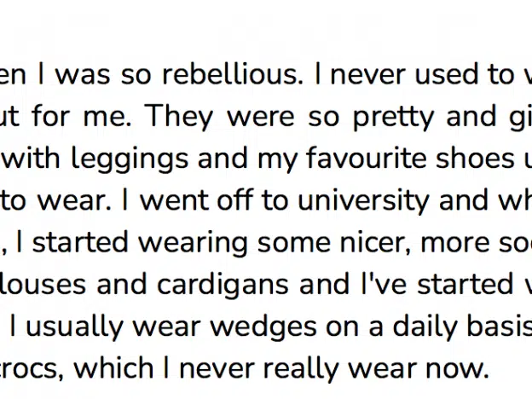This screenshot has width=532, height=399.
Task: Click the word "never" in the first line
Action: pos(367,74)
